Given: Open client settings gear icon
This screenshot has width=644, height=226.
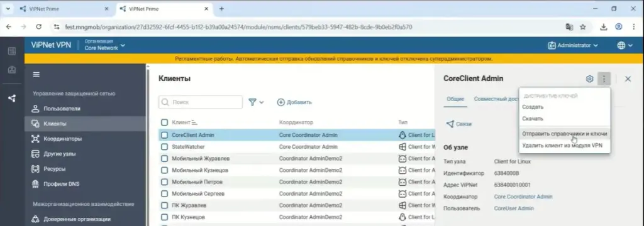Looking at the screenshot, I should (x=589, y=78).
